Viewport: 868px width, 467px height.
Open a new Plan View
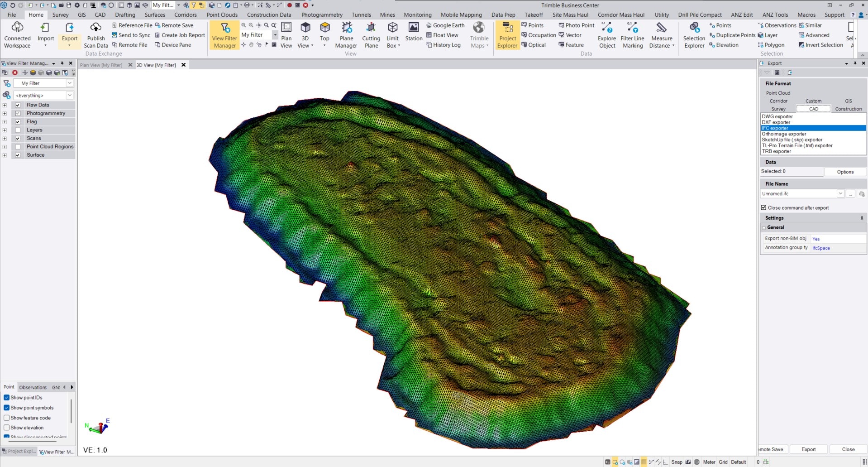tap(286, 35)
